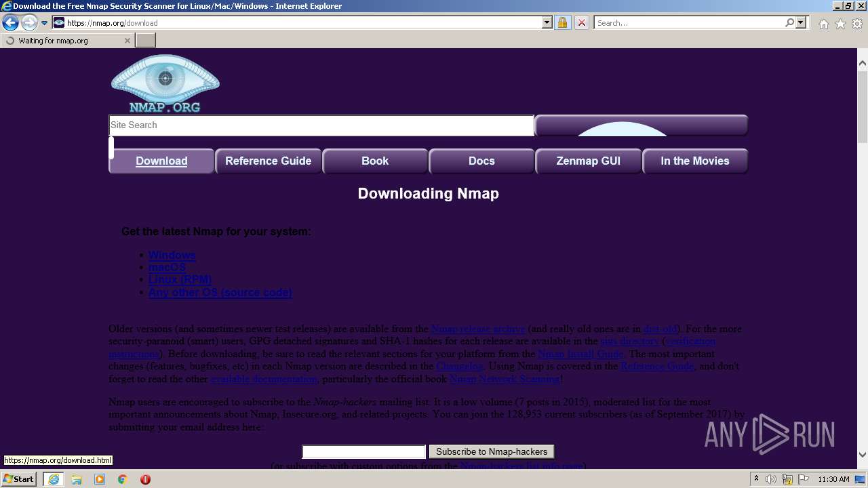Click the address bar URL field
Image resolution: width=868 pixels, height=488 pixels.
click(302, 23)
